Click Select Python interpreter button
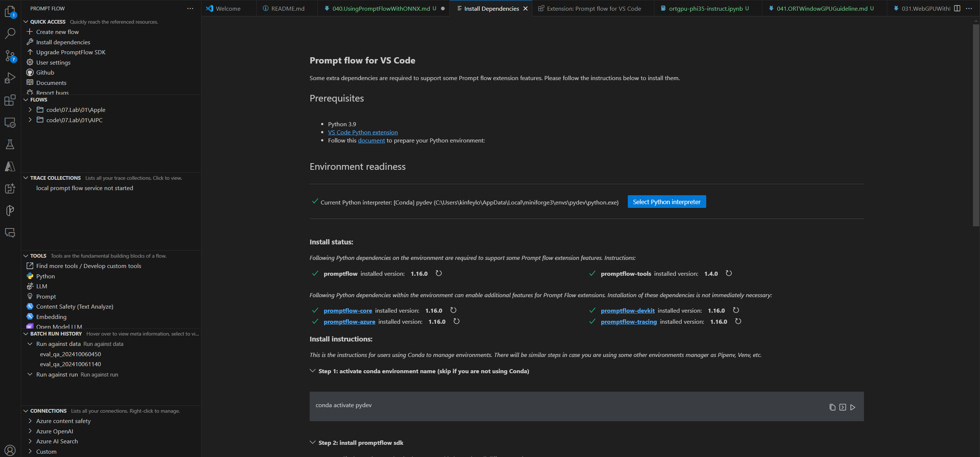This screenshot has width=980, height=457. (667, 202)
